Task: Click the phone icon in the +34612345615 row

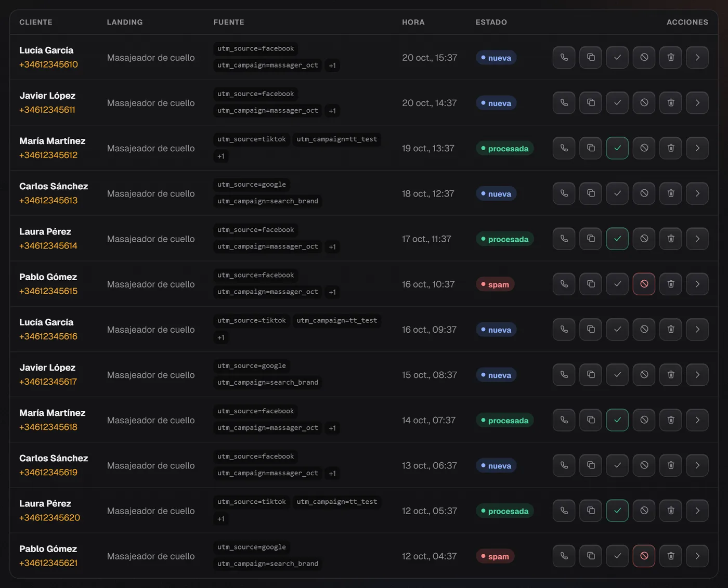Action: point(564,284)
